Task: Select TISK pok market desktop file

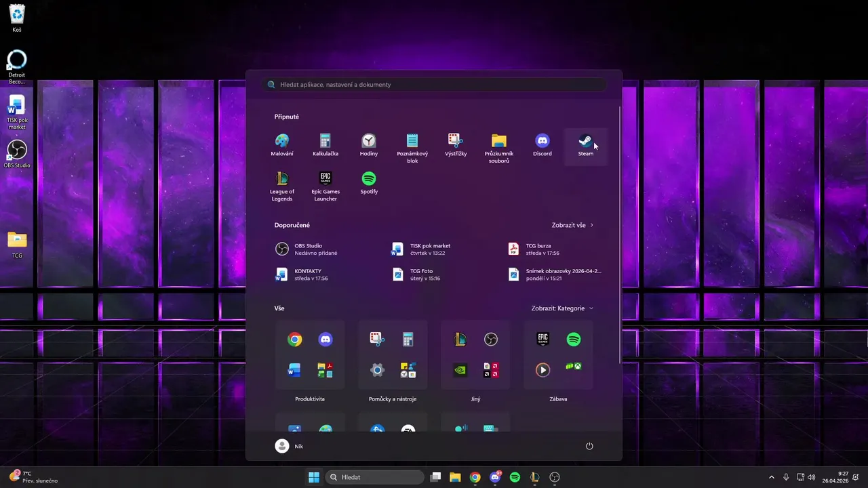Action: (x=17, y=112)
